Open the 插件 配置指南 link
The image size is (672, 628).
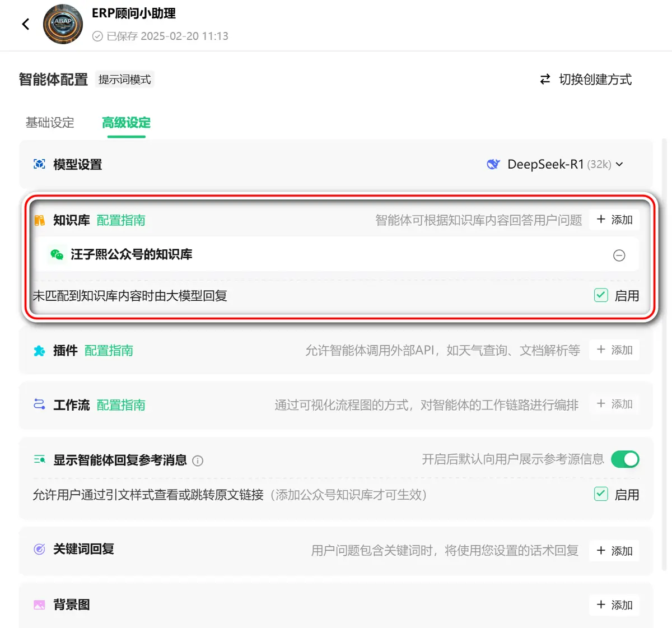click(x=109, y=351)
